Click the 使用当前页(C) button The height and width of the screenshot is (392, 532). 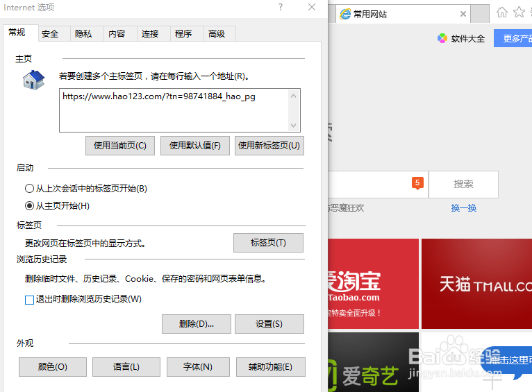point(120,146)
